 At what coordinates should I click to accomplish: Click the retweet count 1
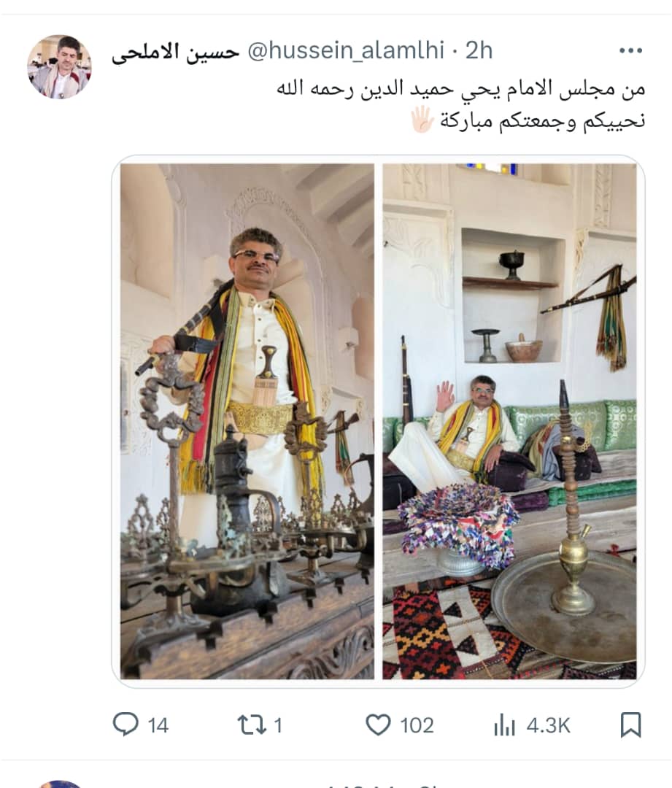[x=278, y=726]
